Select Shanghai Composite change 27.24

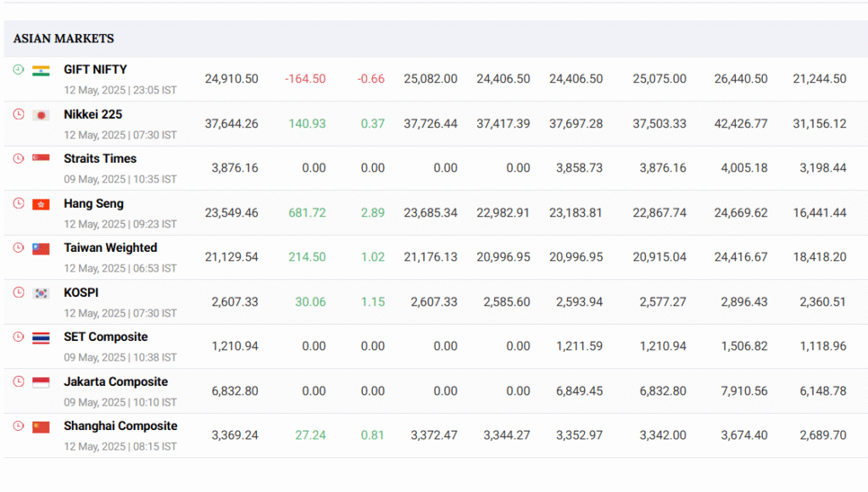click(310, 435)
